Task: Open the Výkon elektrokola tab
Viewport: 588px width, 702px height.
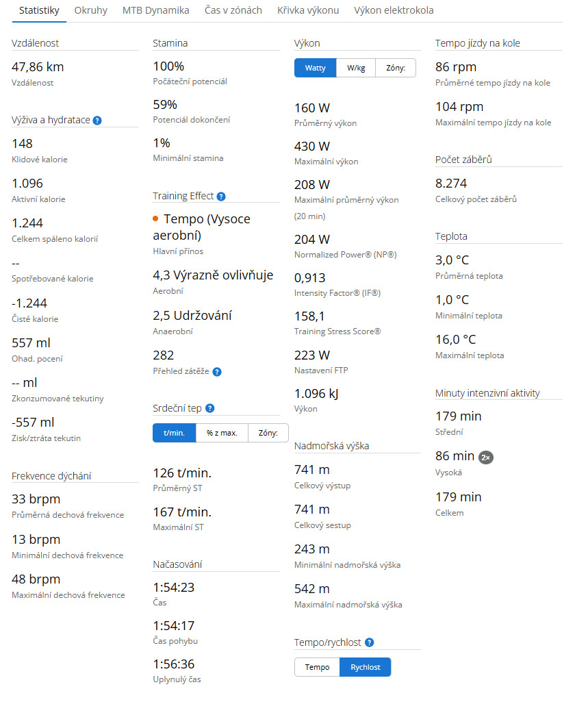Action: [394, 10]
